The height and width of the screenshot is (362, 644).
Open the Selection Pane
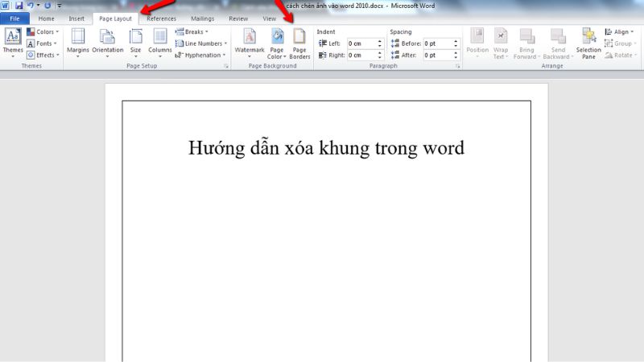click(x=588, y=40)
